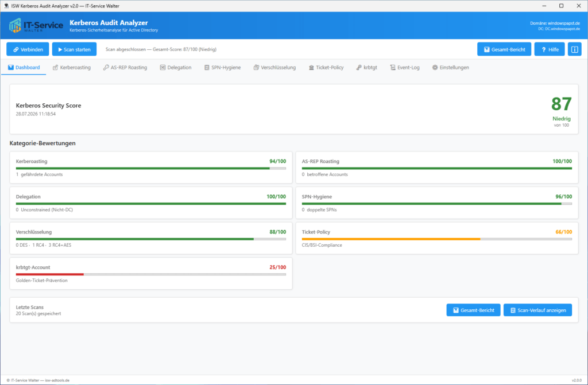Click the Kerberoasting tab icon
Viewport: 588px width, 385px height.
click(55, 68)
